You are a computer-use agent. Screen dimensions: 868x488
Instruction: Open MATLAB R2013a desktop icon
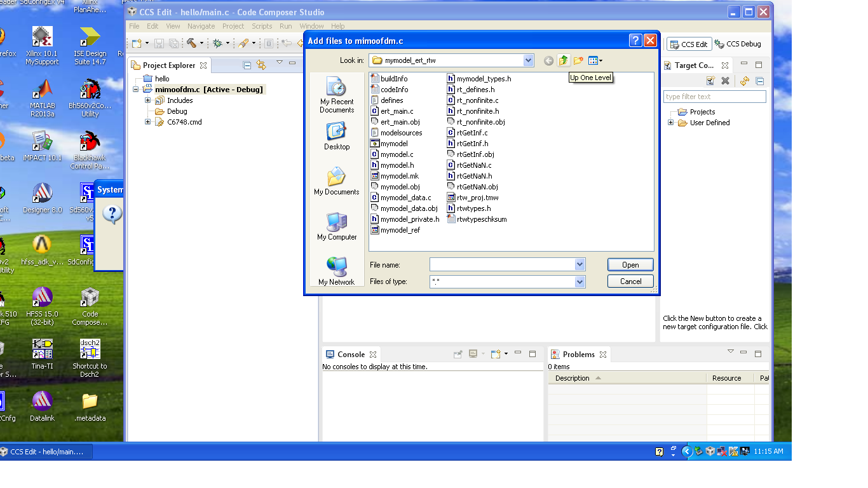click(43, 97)
